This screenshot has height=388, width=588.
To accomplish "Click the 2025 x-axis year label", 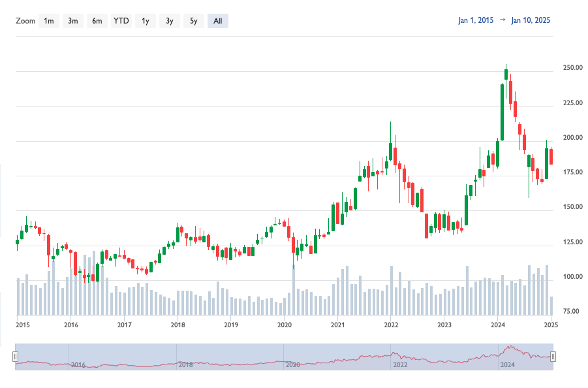I will point(551,325).
